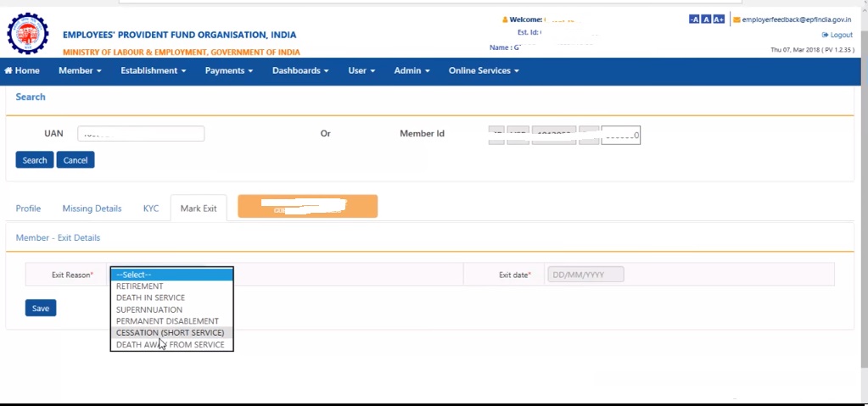
Task: Decrease font size with -A button
Action: (x=693, y=19)
